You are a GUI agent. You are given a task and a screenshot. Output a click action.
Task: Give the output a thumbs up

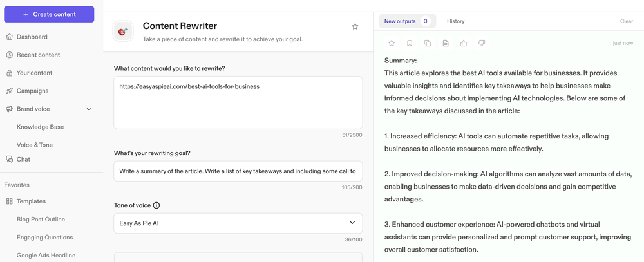(464, 43)
